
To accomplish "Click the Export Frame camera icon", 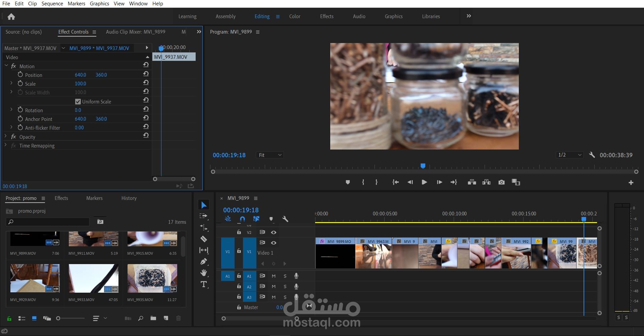I will click(x=501, y=182).
